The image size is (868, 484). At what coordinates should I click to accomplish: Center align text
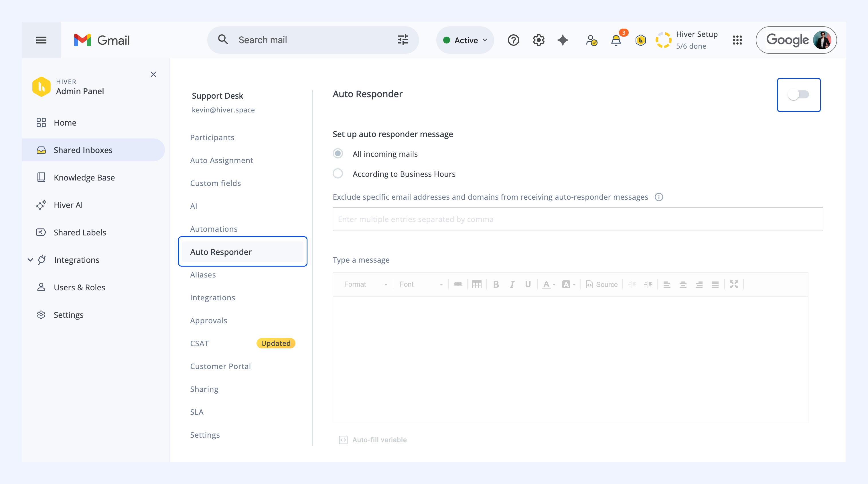[683, 284]
